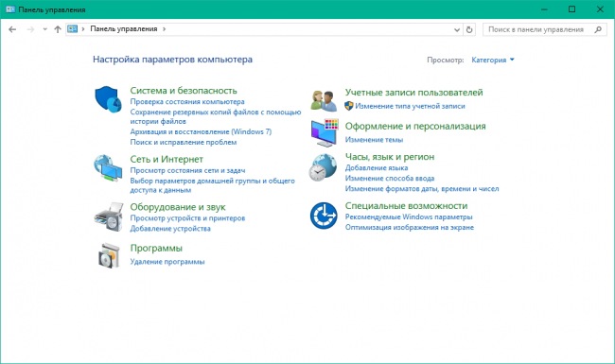Viewport: 615px width, 364px height.
Task: Open the Категория view-by dropdown
Action: [493, 60]
